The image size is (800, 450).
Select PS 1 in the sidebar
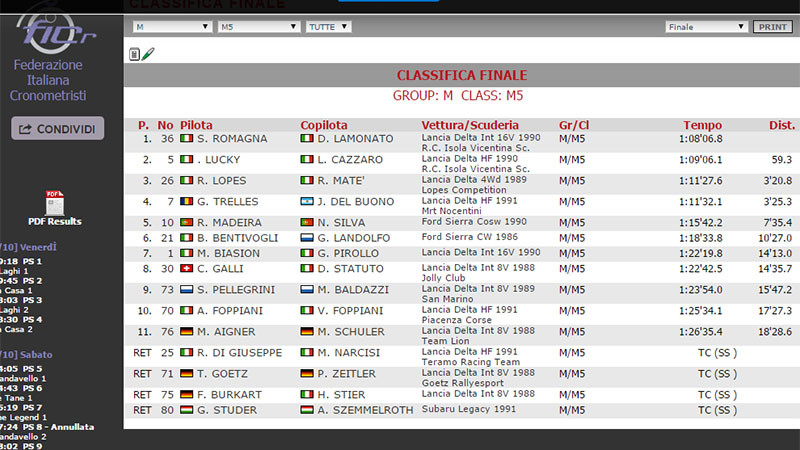tap(32, 261)
